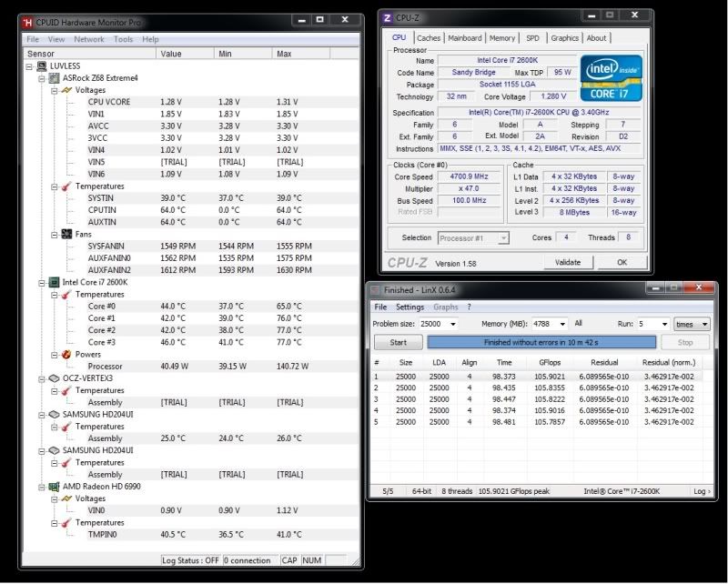Click the Intel Core i7 logo in CPU-Z

coord(611,78)
